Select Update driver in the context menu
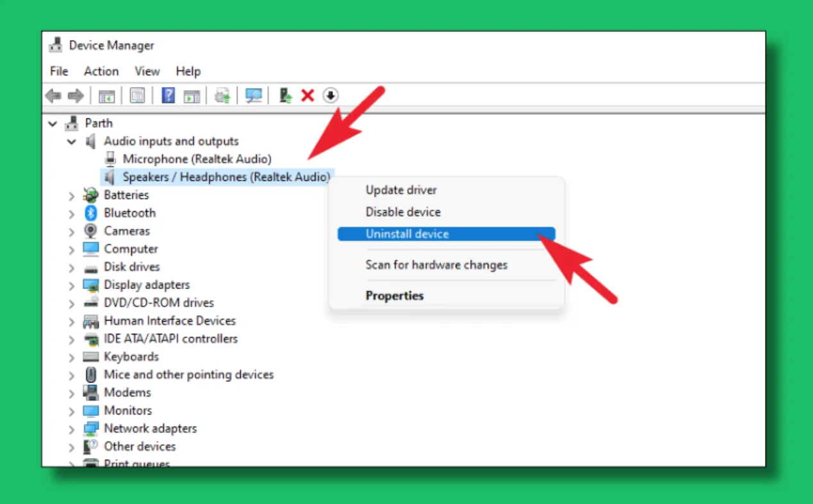The image size is (813, 504). (401, 190)
